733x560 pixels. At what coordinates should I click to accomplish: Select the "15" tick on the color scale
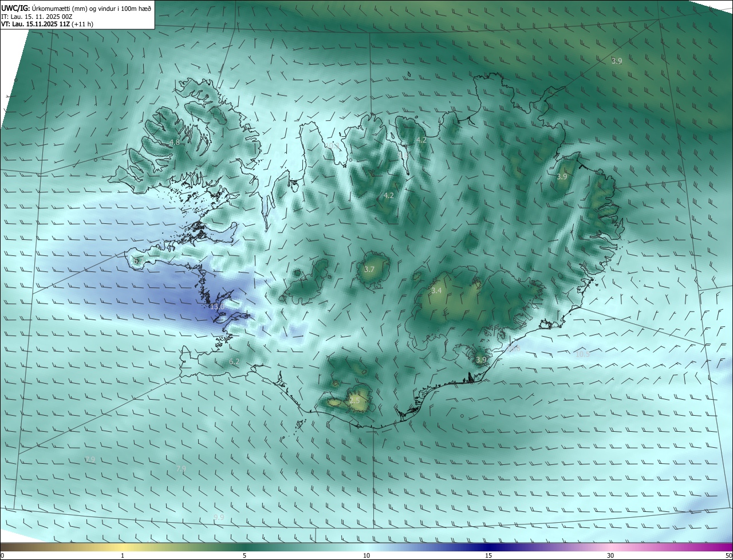(488, 555)
